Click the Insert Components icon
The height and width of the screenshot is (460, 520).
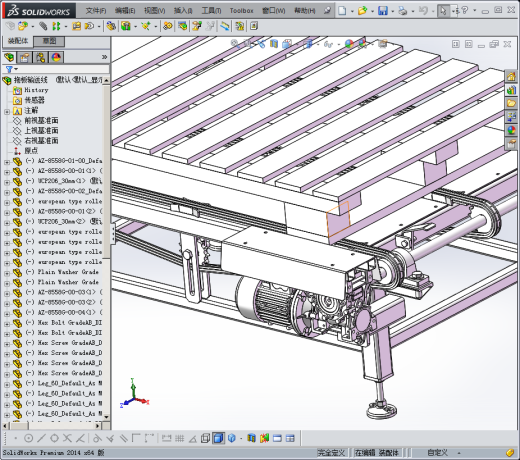coord(23,26)
